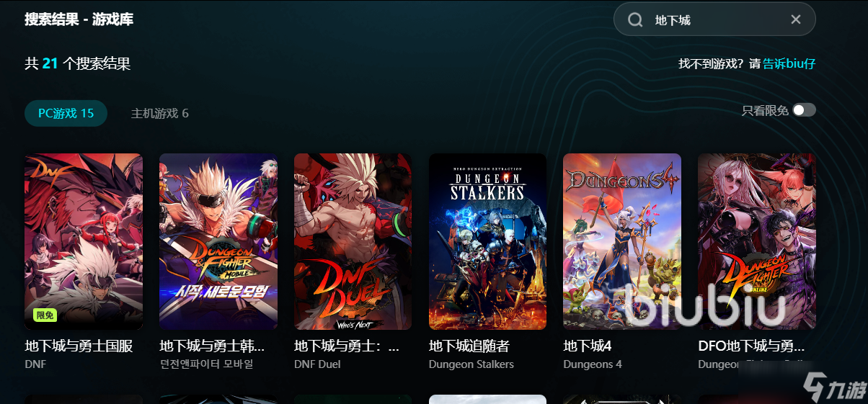Viewport: 868px width, 404px height.
Task: Open the 告诉biu仔 link
Action: coord(789,63)
